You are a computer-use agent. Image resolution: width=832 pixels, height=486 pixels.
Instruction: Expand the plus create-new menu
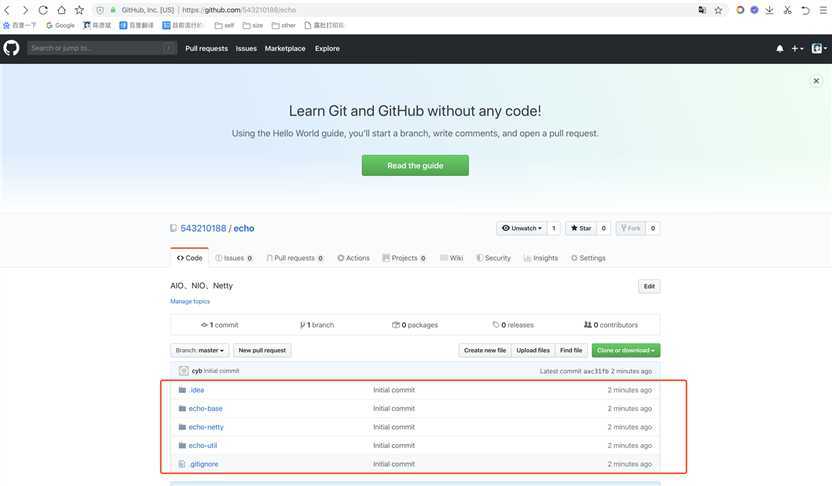coord(797,48)
